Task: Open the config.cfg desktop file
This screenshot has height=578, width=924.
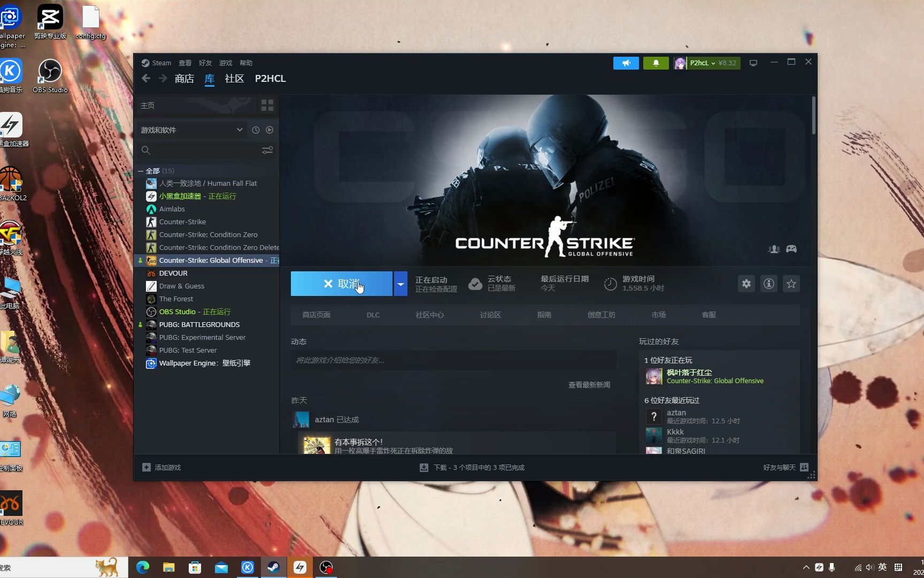Action: 91,22
